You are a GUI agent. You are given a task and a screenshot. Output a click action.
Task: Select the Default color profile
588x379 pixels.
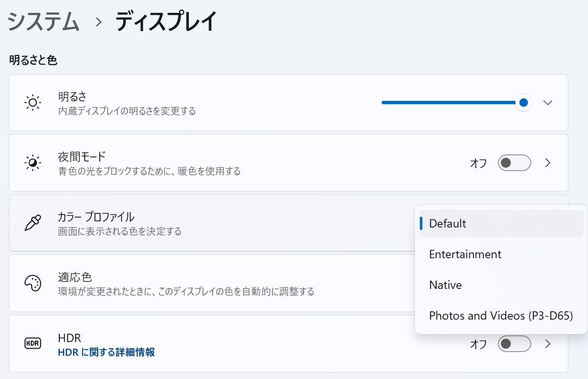pos(501,223)
